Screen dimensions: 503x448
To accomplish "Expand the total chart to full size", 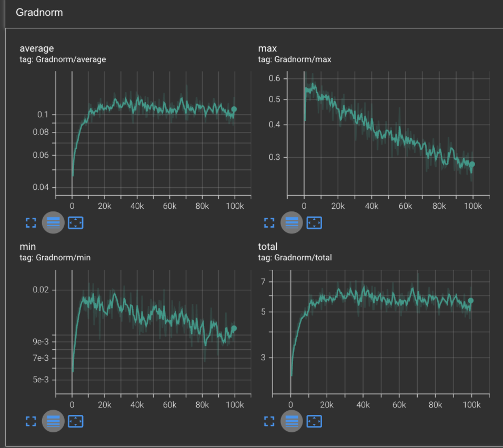I will pyautogui.click(x=269, y=421).
